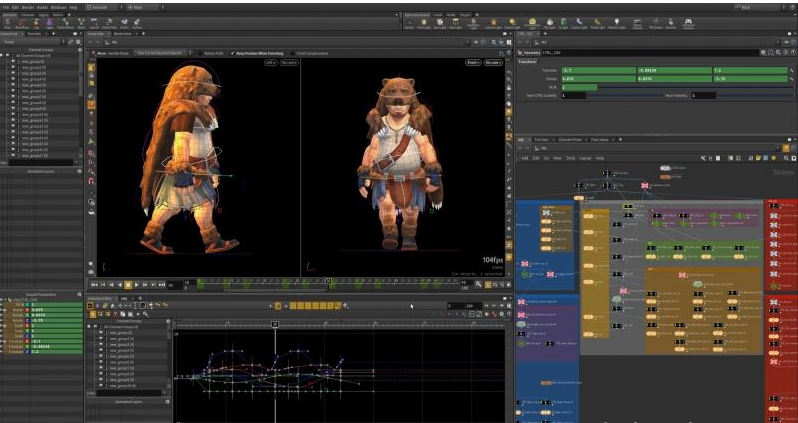Select the Animation Editor tab

point(100,298)
